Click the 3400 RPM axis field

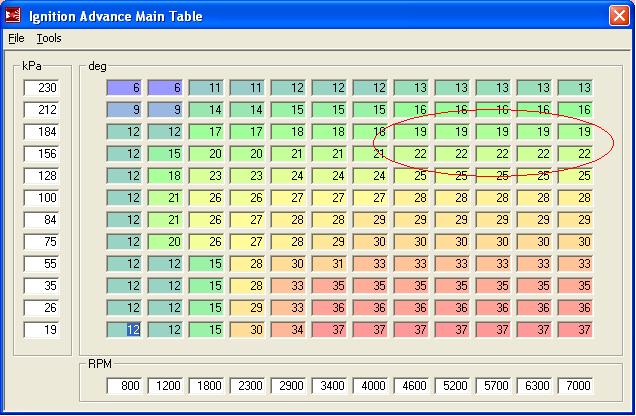pos(329,385)
